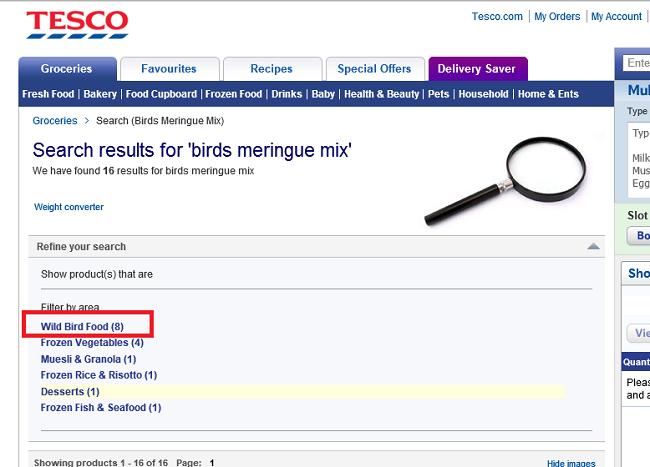Open the Weight converter link

click(69, 207)
